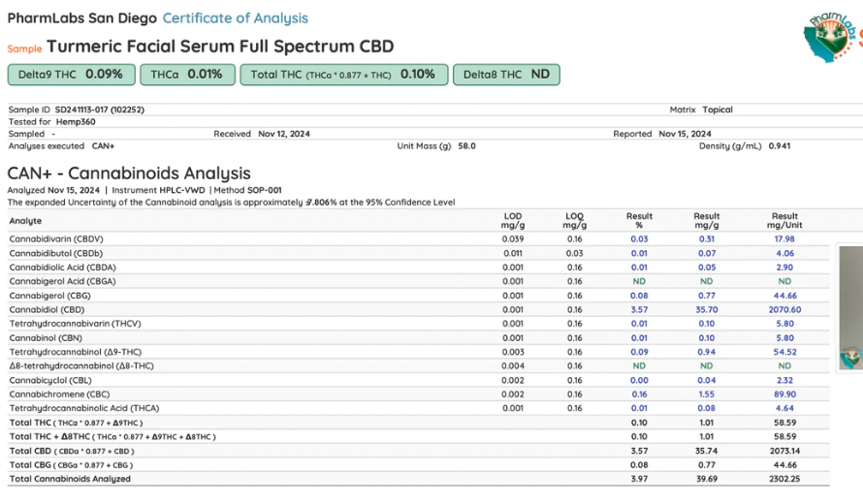Screen dimensions: 863x504
Task: Click the Analyte column header
Action: point(26,221)
